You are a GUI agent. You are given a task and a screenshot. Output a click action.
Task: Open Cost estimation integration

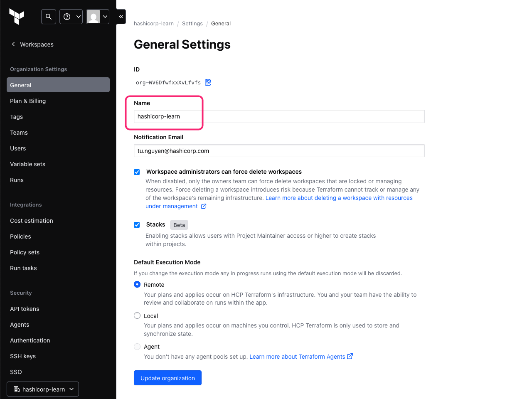pos(58,221)
